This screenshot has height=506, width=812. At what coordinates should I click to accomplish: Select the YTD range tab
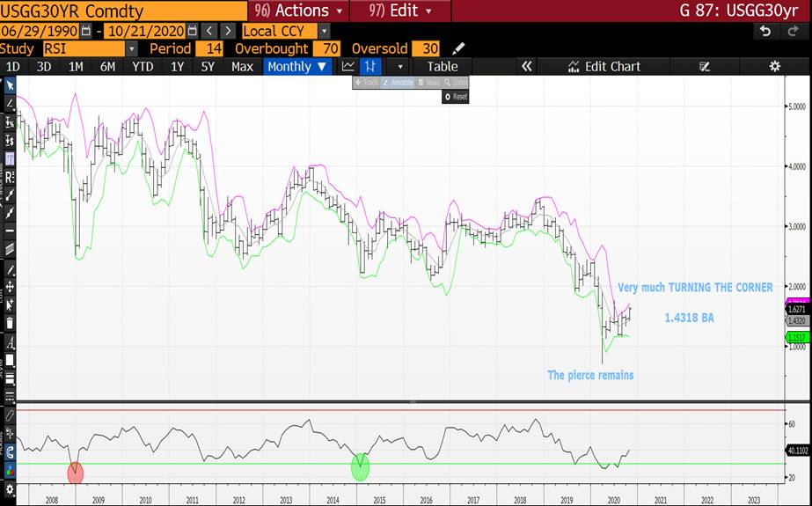click(143, 66)
